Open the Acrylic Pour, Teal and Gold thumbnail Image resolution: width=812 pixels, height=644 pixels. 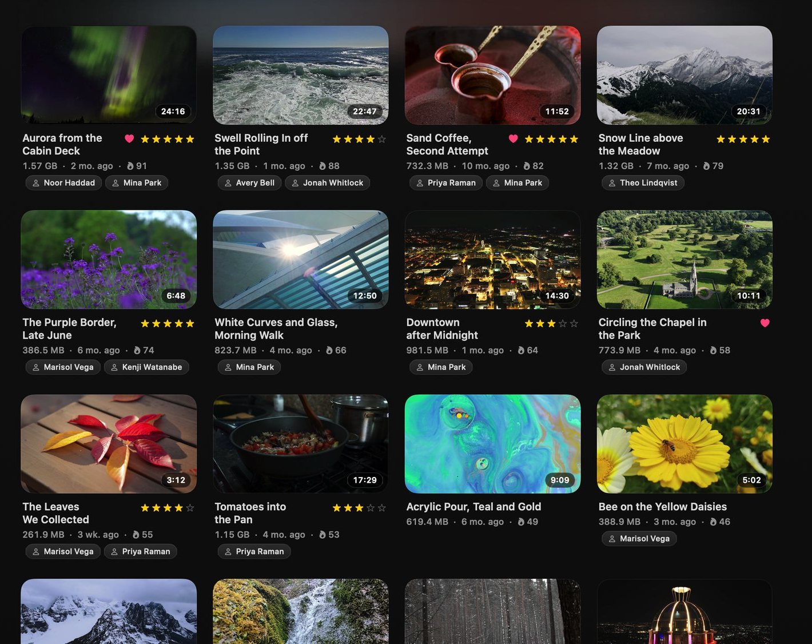[493, 444]
